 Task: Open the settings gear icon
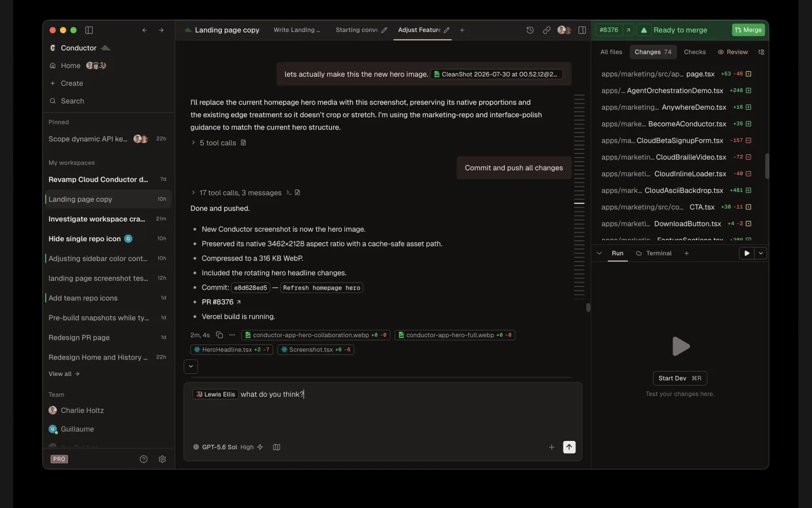(x=162, y=459)
